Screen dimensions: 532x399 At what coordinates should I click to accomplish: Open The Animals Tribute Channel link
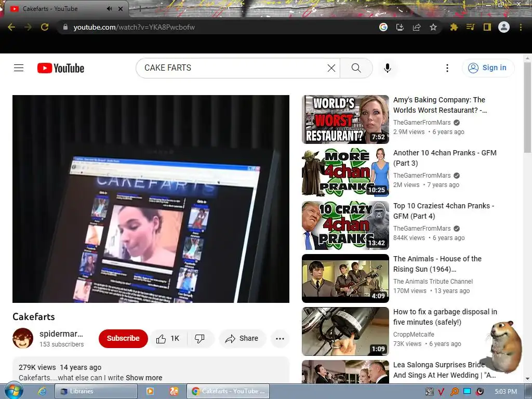[433, 281]
